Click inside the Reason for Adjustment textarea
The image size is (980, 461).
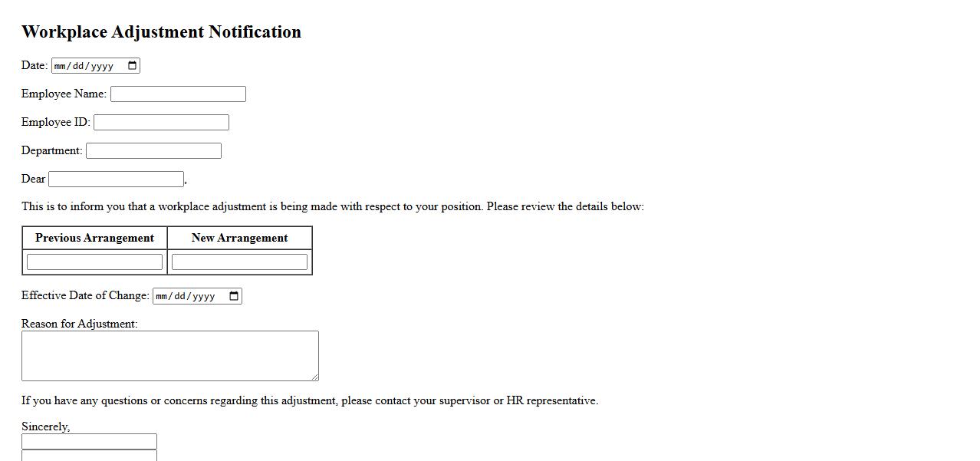(x=169, y=355)
